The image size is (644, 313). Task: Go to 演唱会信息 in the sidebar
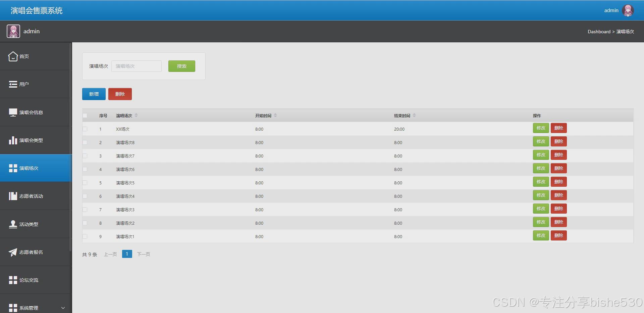tap(36, 112)
